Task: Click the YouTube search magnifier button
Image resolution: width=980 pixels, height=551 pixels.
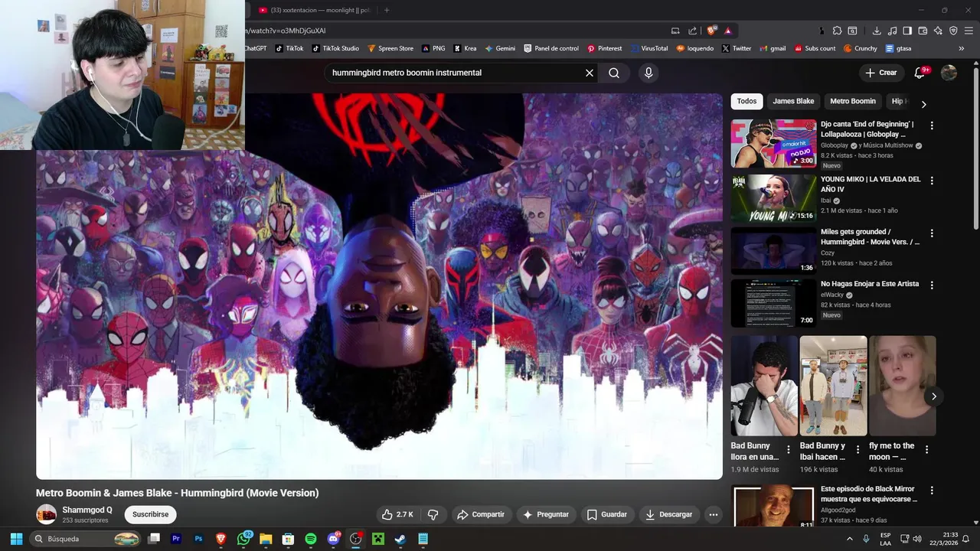Action: coord(614,73)
